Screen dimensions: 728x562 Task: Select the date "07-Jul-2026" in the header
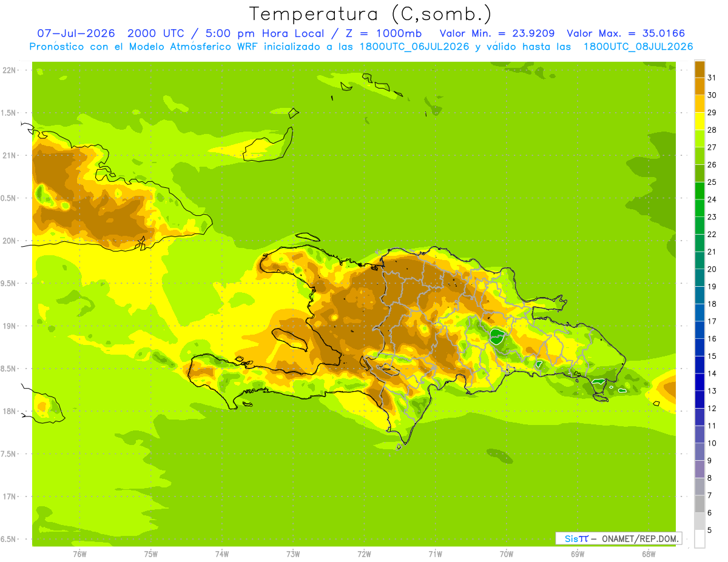point(76,33)
